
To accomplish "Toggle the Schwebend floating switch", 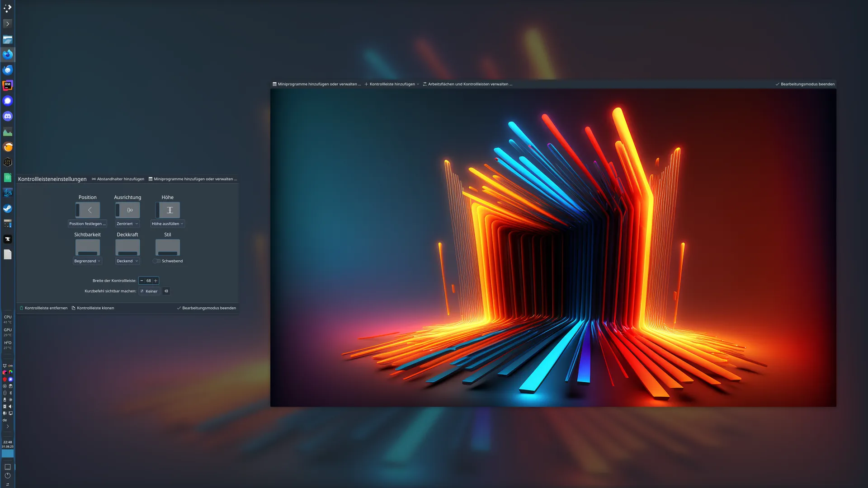I will [156, 261].
